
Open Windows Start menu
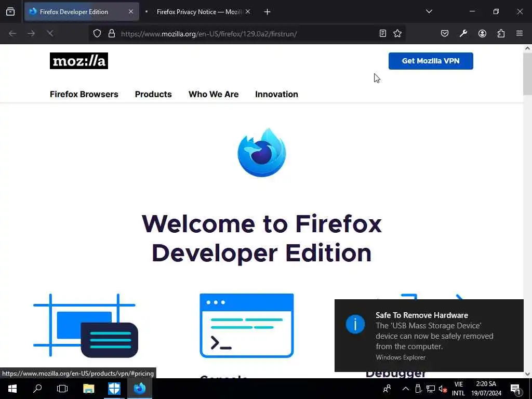pyautogui.click(x=12, y=389)
